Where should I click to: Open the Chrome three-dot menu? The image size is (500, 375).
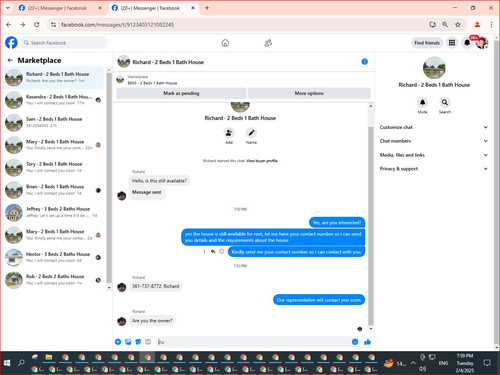491,24
